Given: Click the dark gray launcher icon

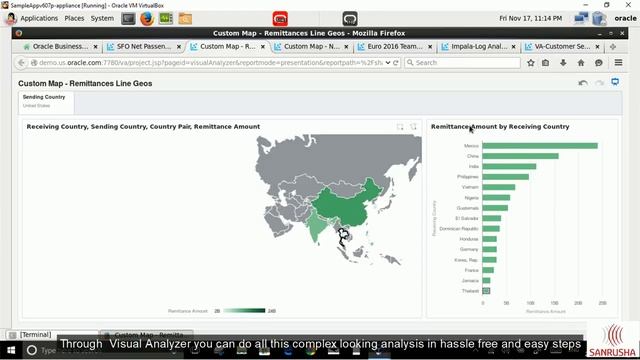Looking at the screenshot, I should pos(350,19).
